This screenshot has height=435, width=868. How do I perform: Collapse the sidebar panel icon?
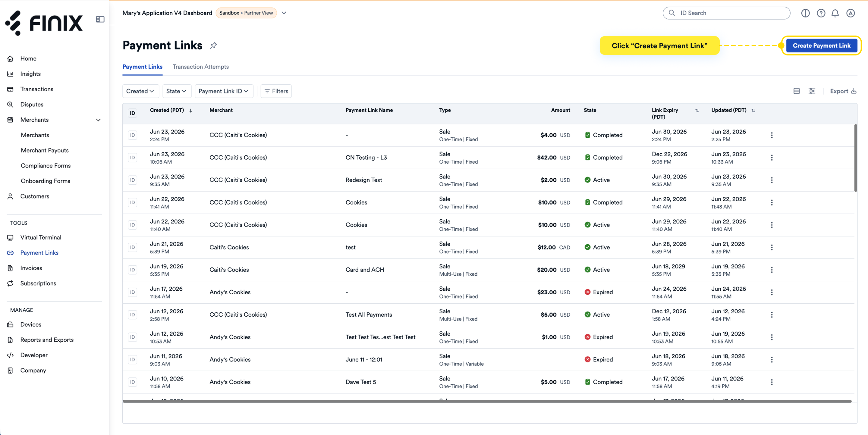coord(100,20)
